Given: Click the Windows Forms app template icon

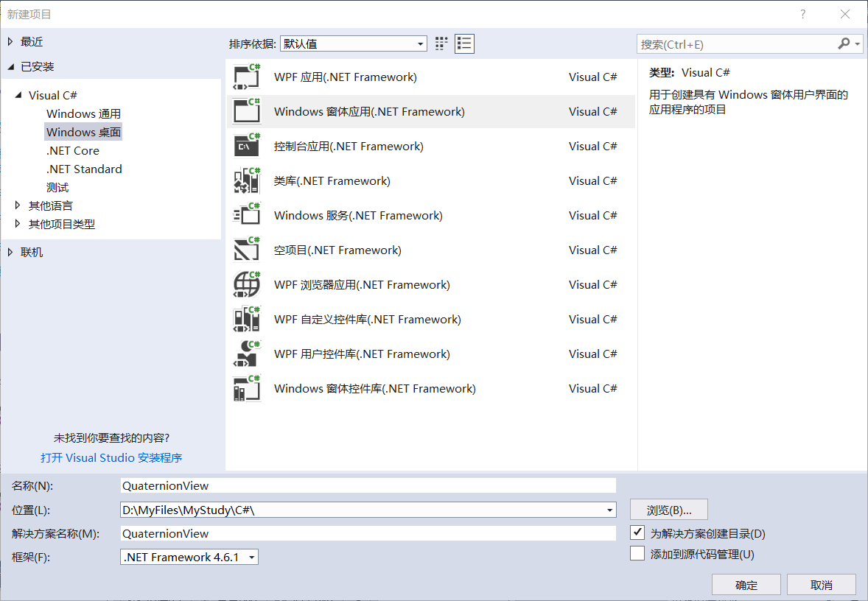Looking at the screenshot, I should coord(246,111).
